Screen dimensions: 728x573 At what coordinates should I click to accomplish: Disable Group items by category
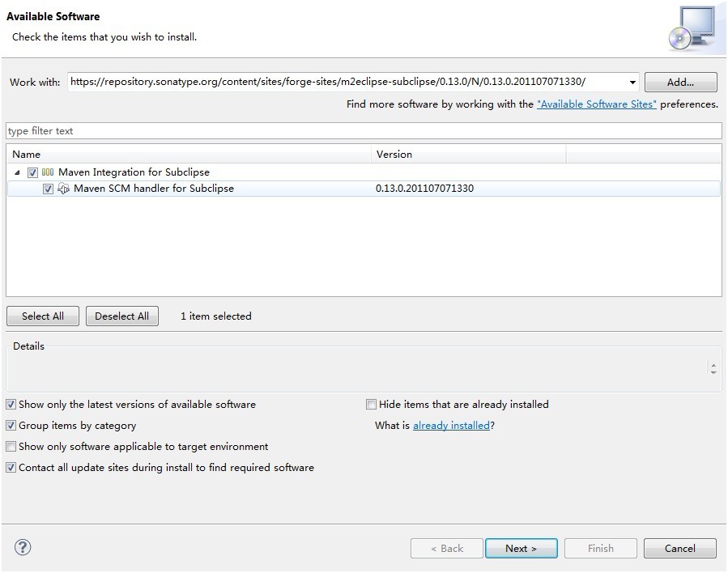coord(11,426)
